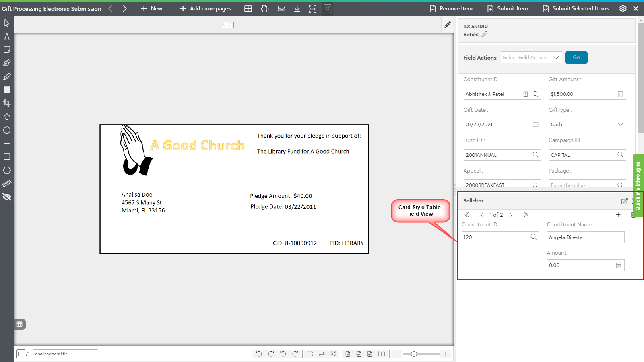
Task: Select the crop tool
Action: coord(7,103)
